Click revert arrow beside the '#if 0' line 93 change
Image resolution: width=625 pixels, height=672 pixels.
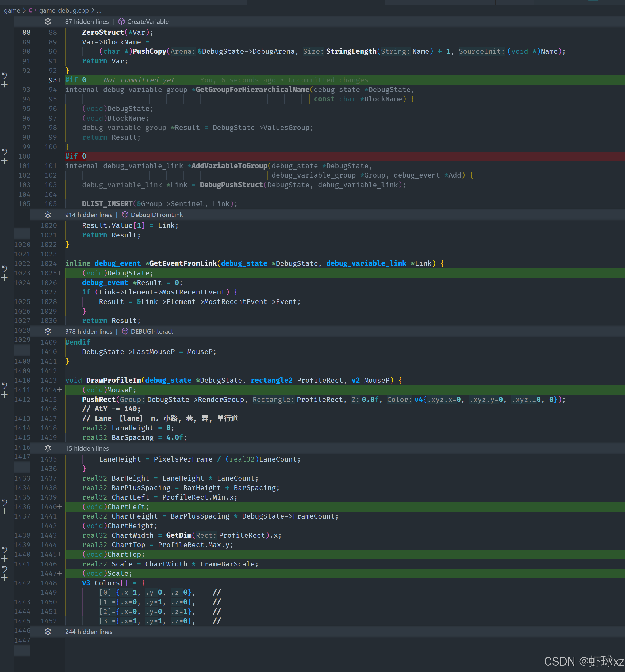coord(5,75)
